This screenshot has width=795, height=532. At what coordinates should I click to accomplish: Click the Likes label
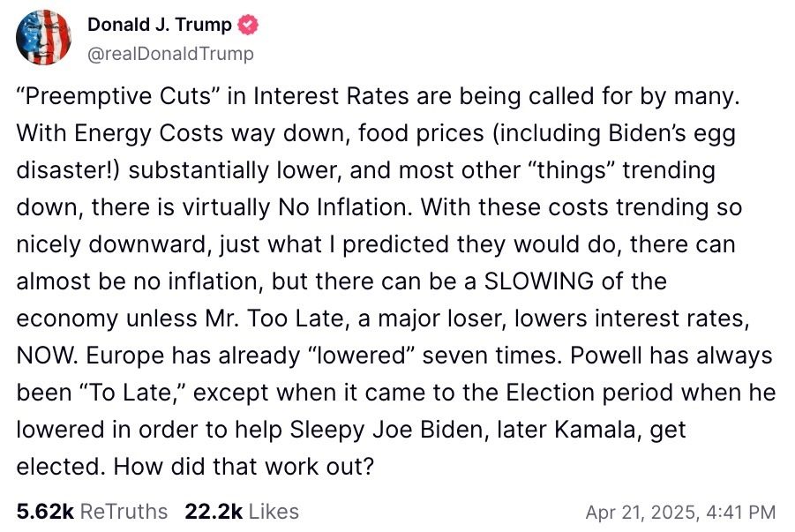point(274,511)
